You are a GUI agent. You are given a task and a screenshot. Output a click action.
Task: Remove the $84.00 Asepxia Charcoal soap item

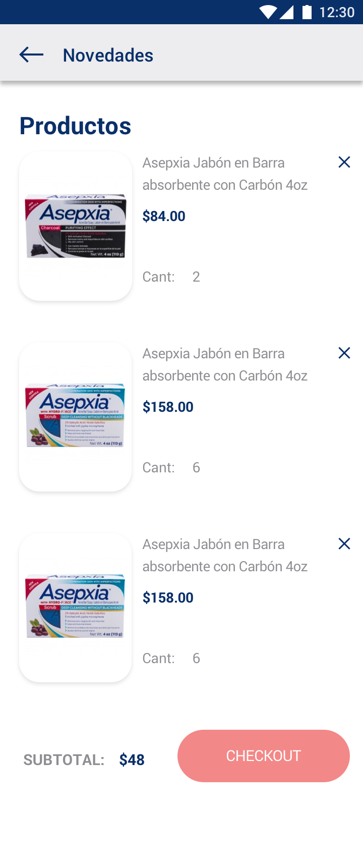pyautogui.click(x=344, y=162)
